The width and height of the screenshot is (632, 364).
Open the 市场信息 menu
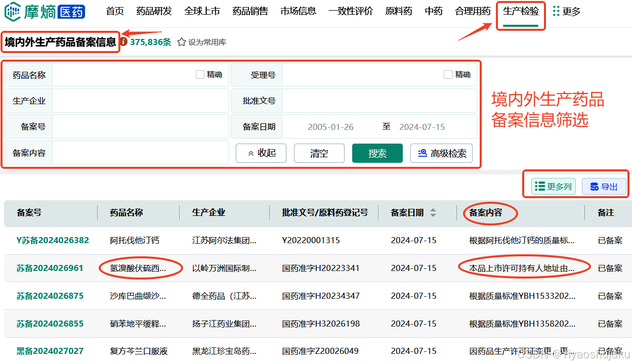tap(298, 11)
